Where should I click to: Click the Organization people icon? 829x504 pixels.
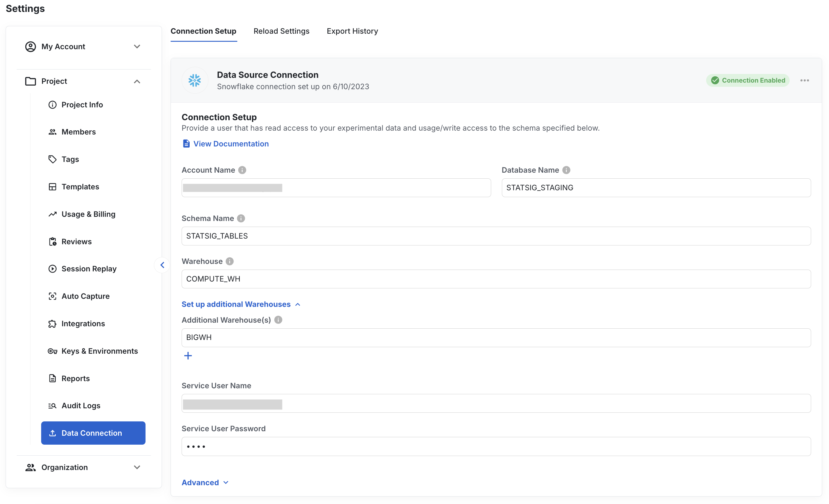click(x=30, y=467)
